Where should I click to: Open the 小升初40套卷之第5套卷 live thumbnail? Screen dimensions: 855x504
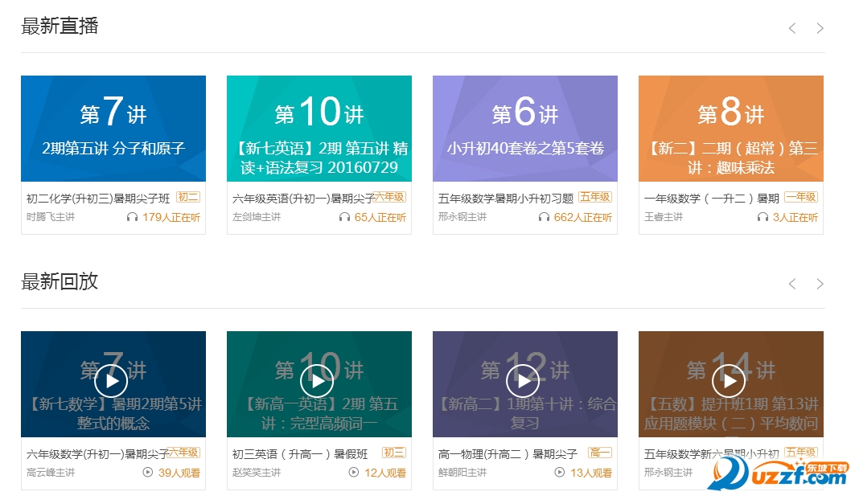click(525, 129)
